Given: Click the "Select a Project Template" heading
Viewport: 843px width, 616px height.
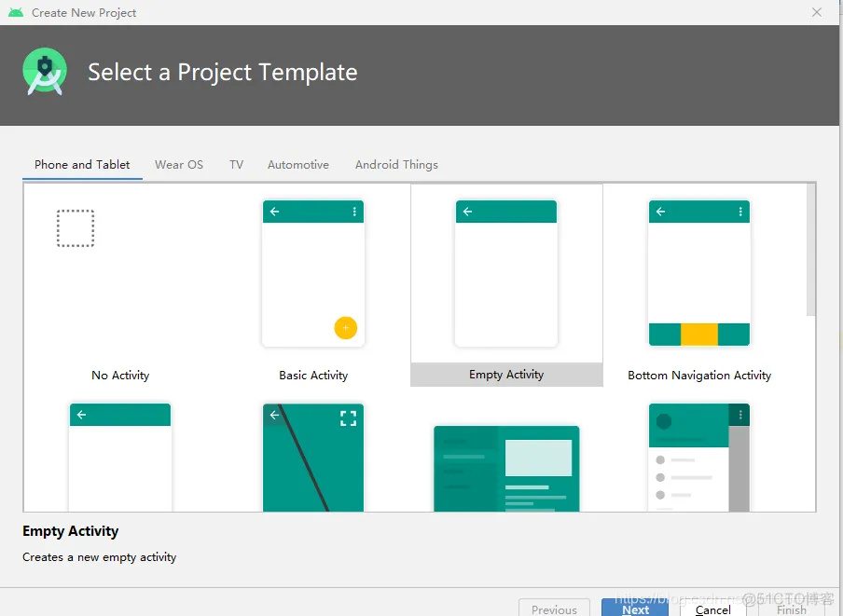Looking at the screenshot, I should [223, 73].
